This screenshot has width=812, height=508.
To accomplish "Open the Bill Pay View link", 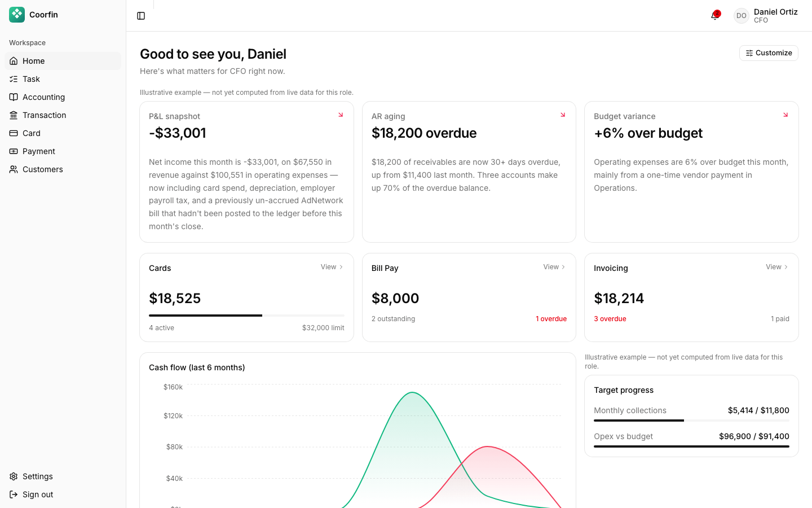I will coord(555,267).
